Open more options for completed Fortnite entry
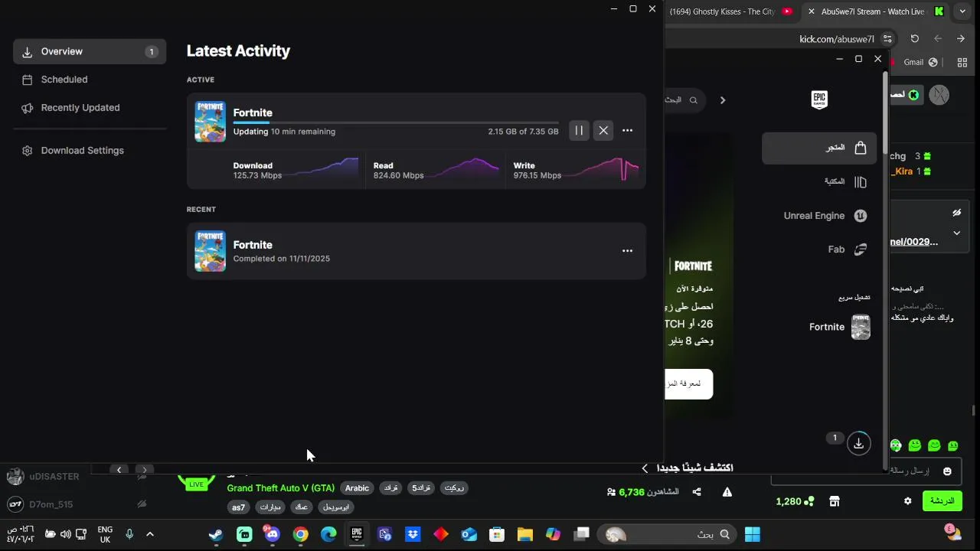The height and width of the screenshot is (551, 980). pos(628,251)
